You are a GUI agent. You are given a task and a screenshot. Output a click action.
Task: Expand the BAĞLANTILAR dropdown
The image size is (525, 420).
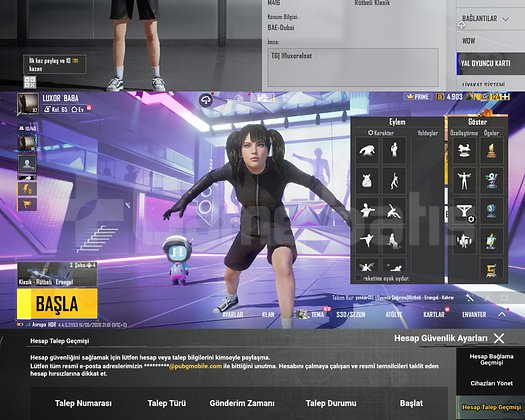pyautogui.click(x=485, y=18)
